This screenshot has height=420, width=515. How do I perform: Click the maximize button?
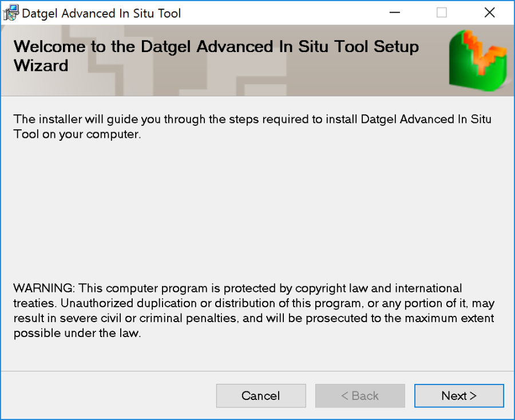441,12
